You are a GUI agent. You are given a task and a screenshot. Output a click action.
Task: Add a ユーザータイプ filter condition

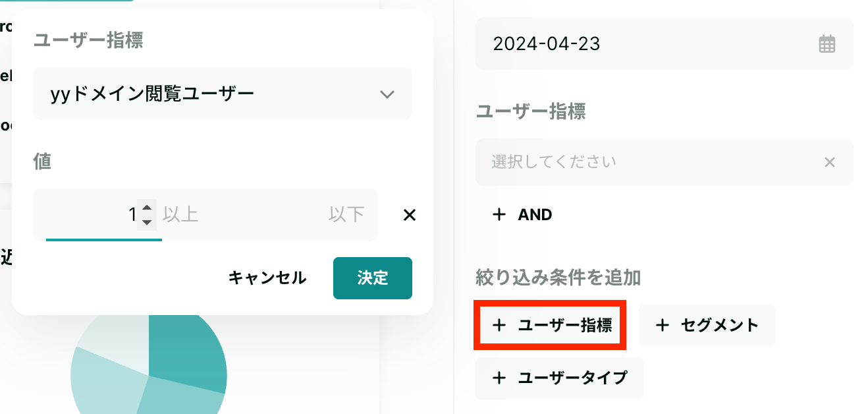pos(560,378)
